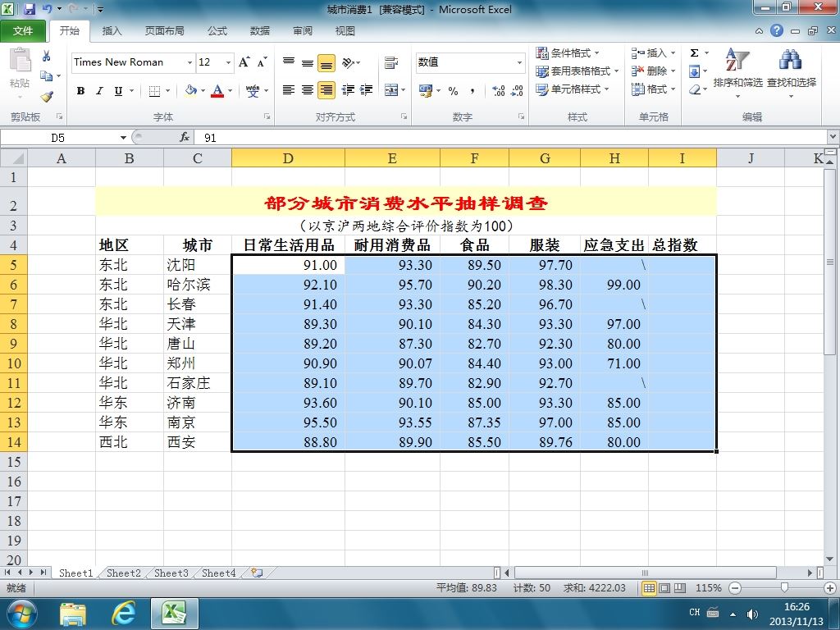This screenshot has height=630, width=840.
Task: Toggle bottom vertical alignment
Action: coord(326,62)
